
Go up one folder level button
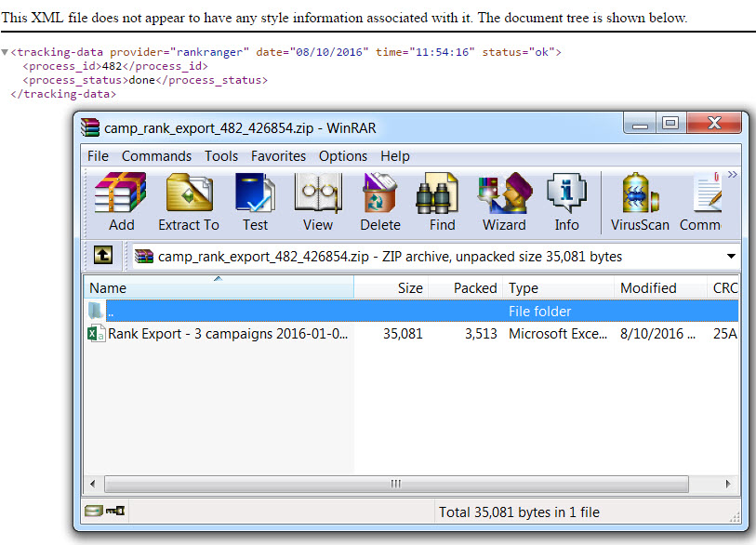coord(101,256)
